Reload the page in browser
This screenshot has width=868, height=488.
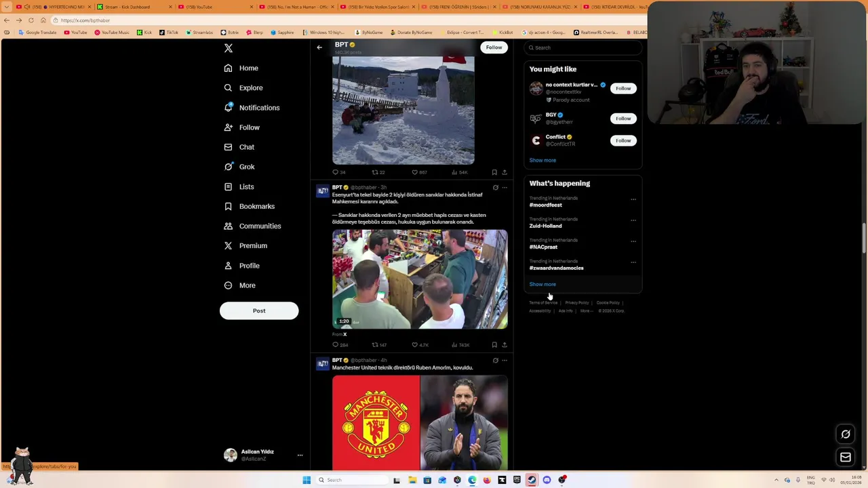(x=31, y=20)
